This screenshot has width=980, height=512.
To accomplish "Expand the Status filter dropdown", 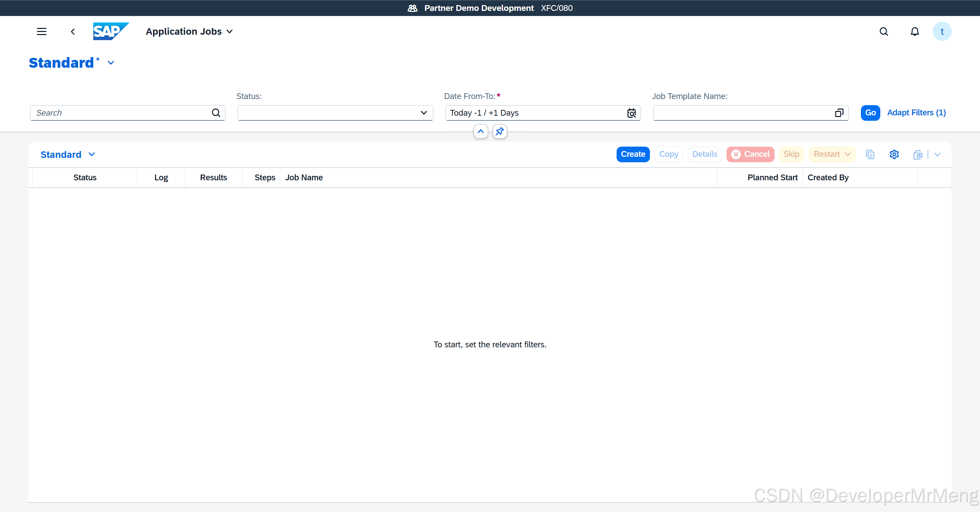I will point(423,113).
